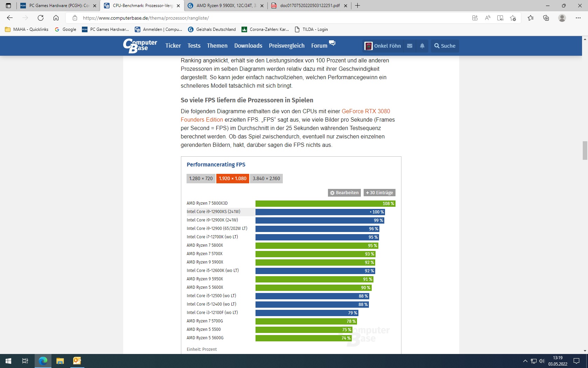Open the apps grid icon in address bar
Image resolution: width=588 pixels, height=368 pixels.
tap(475, 18)
